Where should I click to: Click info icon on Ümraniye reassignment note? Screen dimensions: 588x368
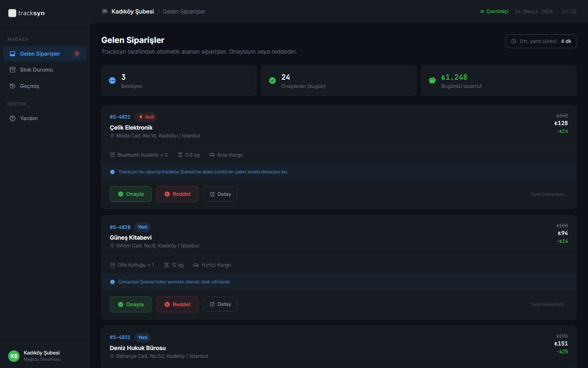pos(112,282)
